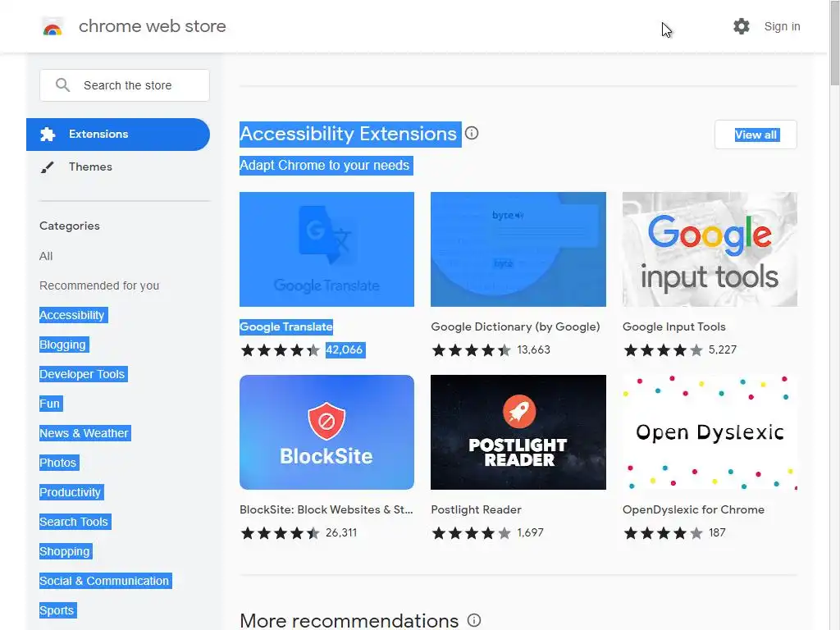Screen dimensions: 840x630
Task: Sign in to the web store
Action: (x=782, y=26)
